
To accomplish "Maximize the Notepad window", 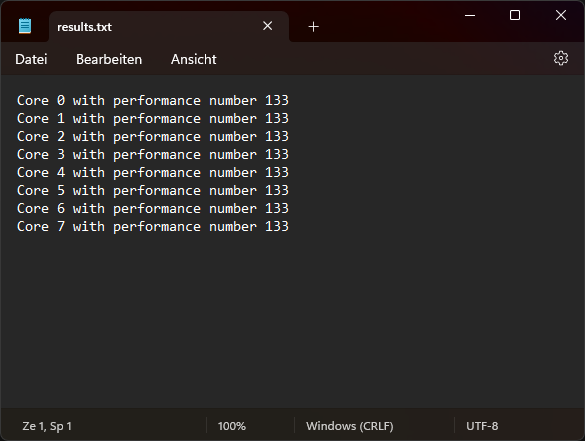I will (x=515, y=15).
